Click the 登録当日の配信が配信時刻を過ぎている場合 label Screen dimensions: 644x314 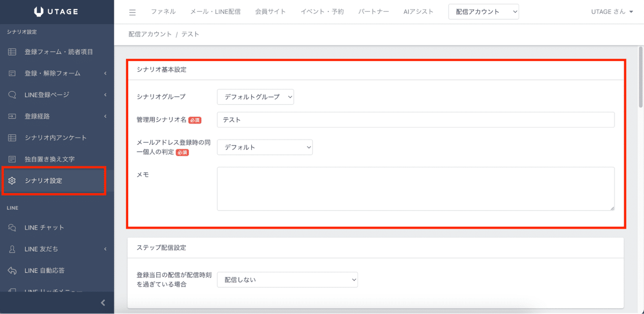pos(174,280)
